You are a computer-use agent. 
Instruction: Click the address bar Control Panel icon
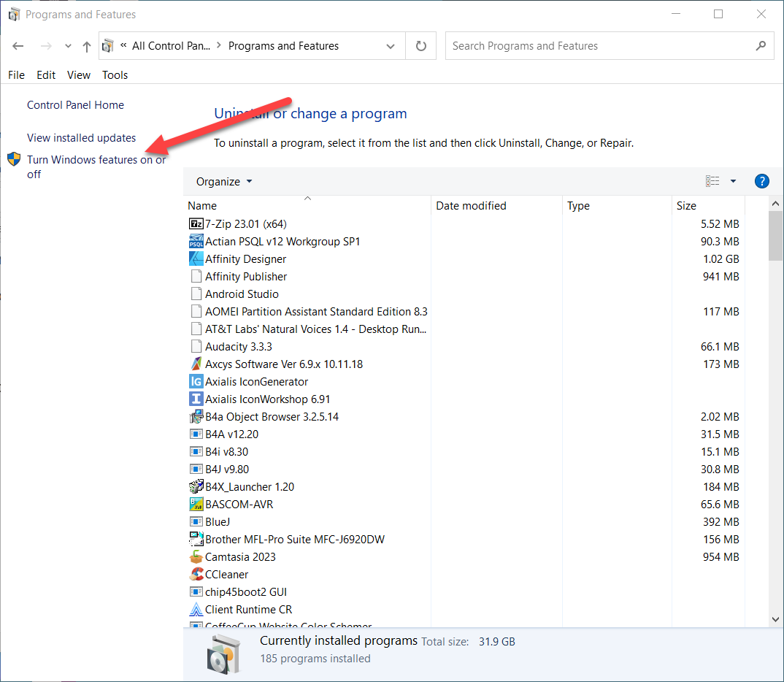coord(107,46)
